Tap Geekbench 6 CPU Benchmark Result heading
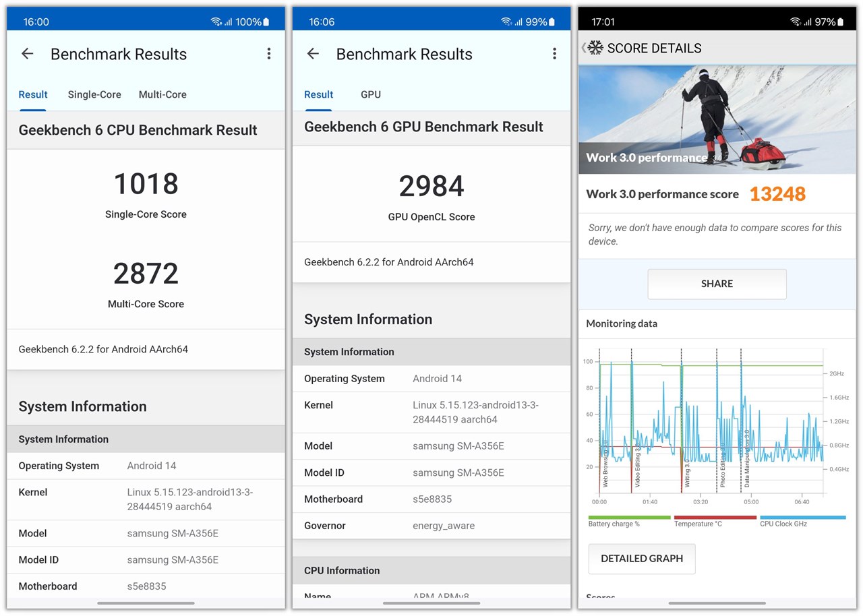 (x=138, y=130)
